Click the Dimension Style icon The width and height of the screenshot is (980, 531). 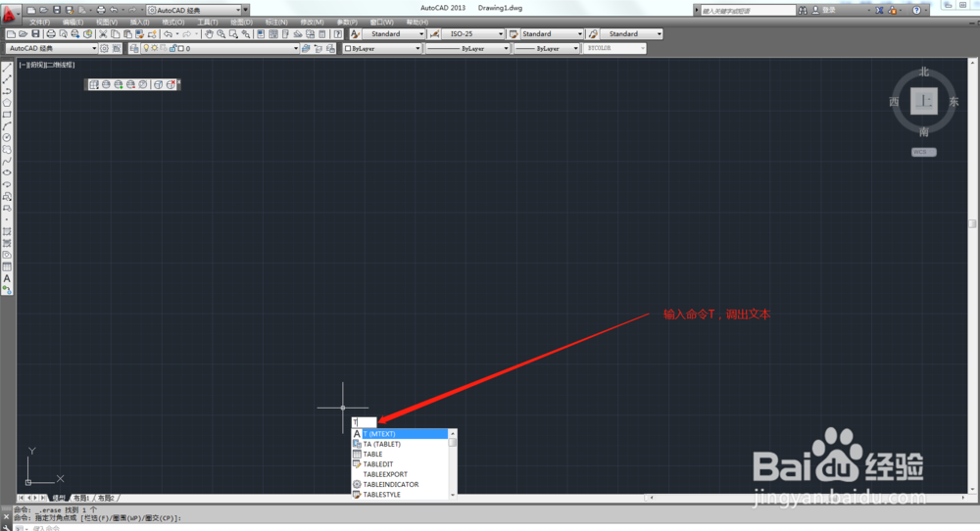[x=435, y=33]
